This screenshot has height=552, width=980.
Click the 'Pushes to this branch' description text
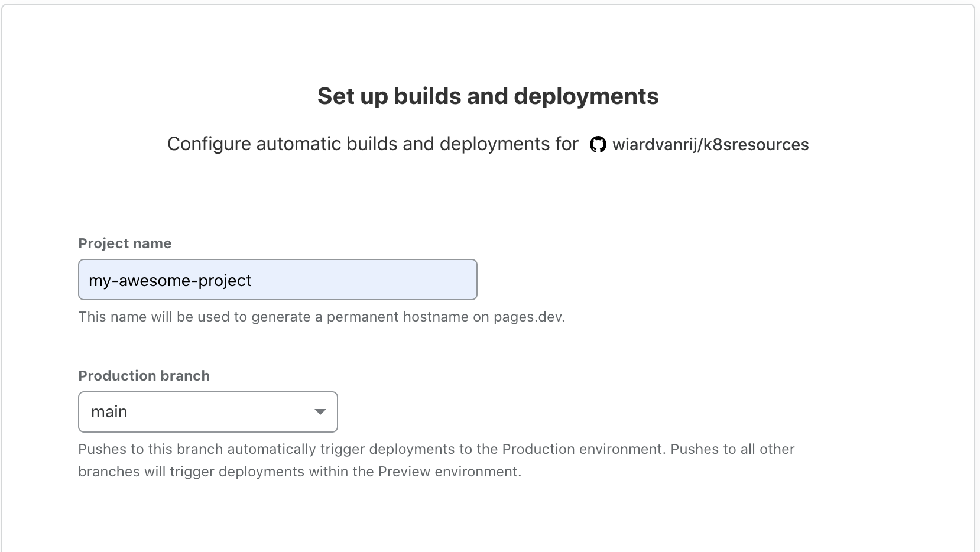coord(436,460)
